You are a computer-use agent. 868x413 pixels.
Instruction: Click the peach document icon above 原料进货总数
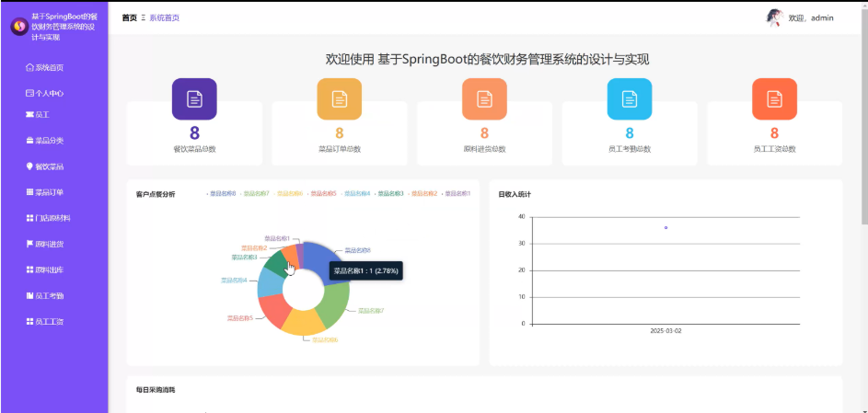tap(484, 99)
